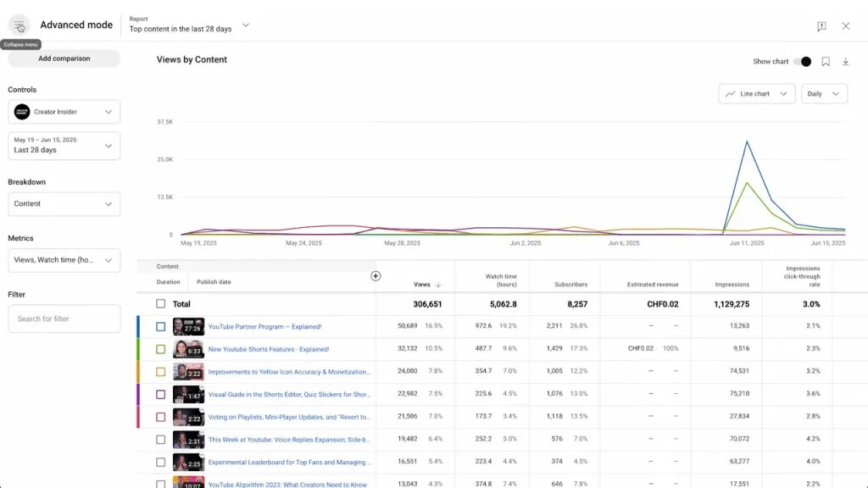Open the Line chart type dropdown

(x=755, y=93)
